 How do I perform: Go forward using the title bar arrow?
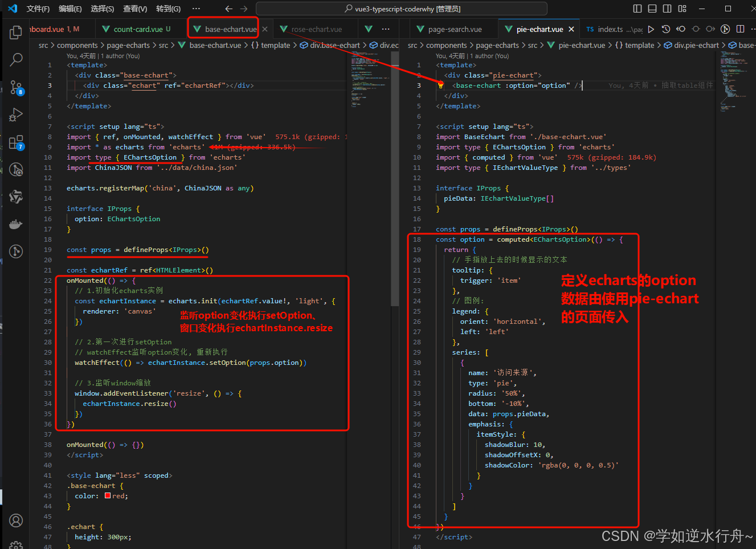[x=244, y=9]
